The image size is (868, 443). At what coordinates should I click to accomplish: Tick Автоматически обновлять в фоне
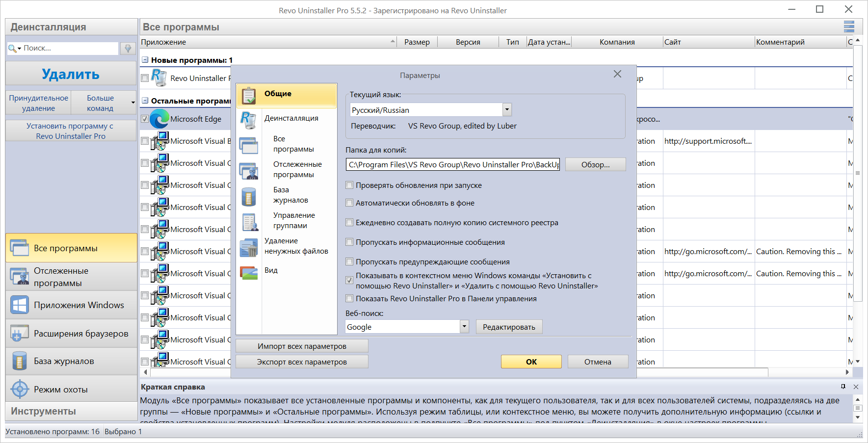click(349, 203)
